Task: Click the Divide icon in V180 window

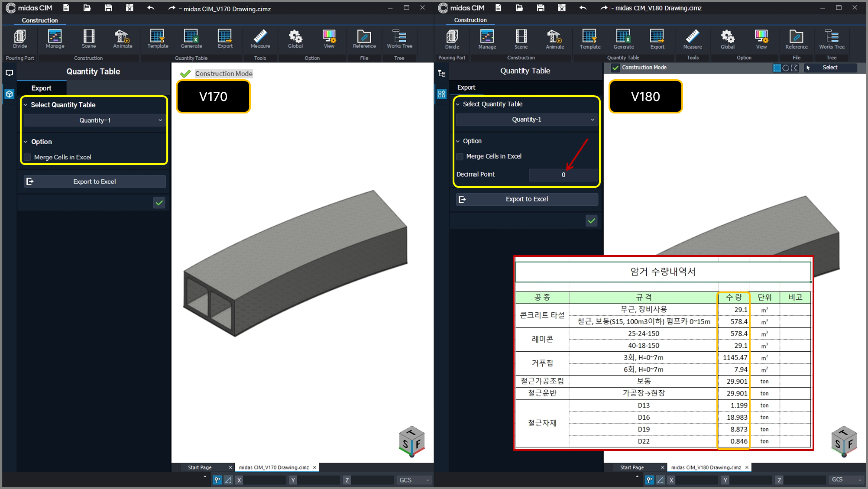Action: pyautogui.click(x=452, y=39)
